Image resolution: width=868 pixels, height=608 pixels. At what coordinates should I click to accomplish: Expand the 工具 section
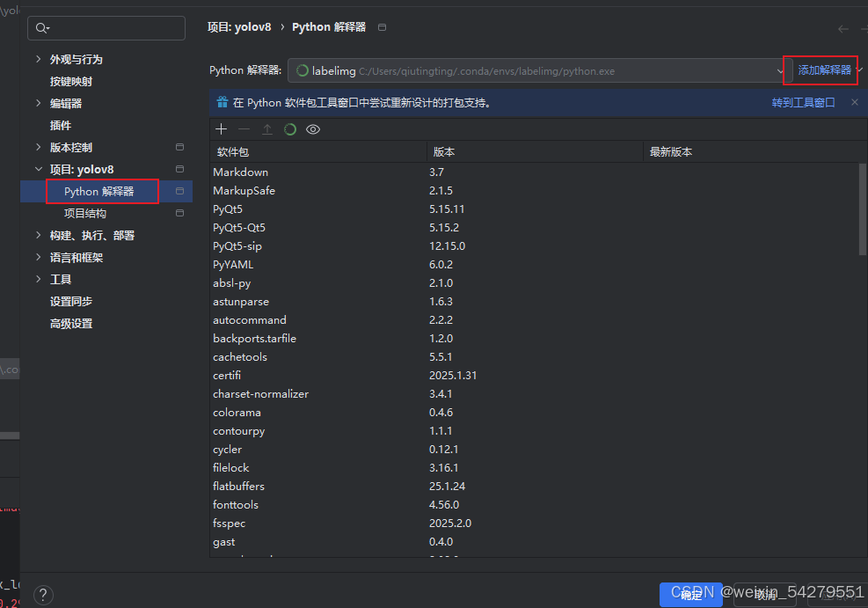pyautogui.click(x=38, y=279)
